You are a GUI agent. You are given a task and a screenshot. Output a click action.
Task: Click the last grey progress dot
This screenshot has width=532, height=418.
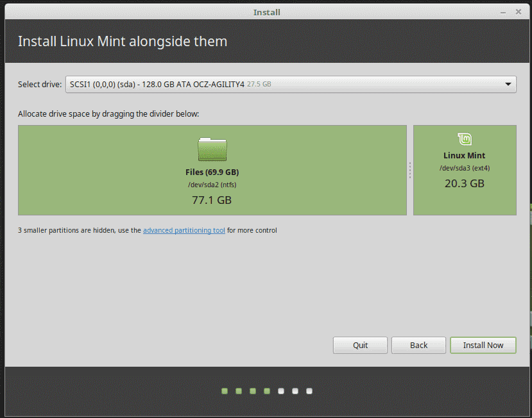click(309, 390)
